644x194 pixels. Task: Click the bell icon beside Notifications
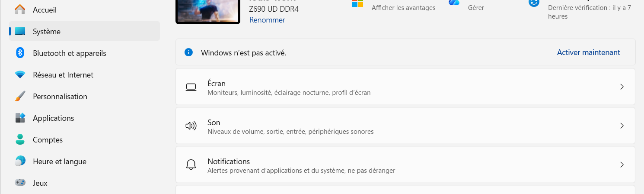[x=191, y=165]
